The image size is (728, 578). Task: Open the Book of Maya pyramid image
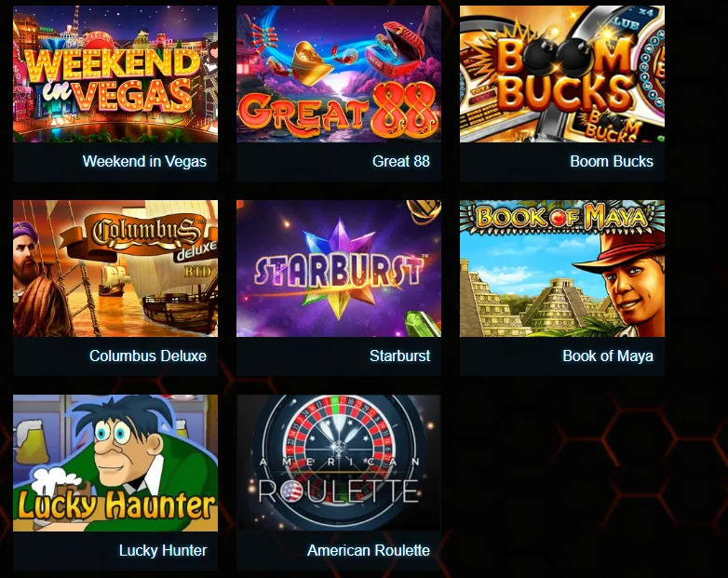point(561,268)
